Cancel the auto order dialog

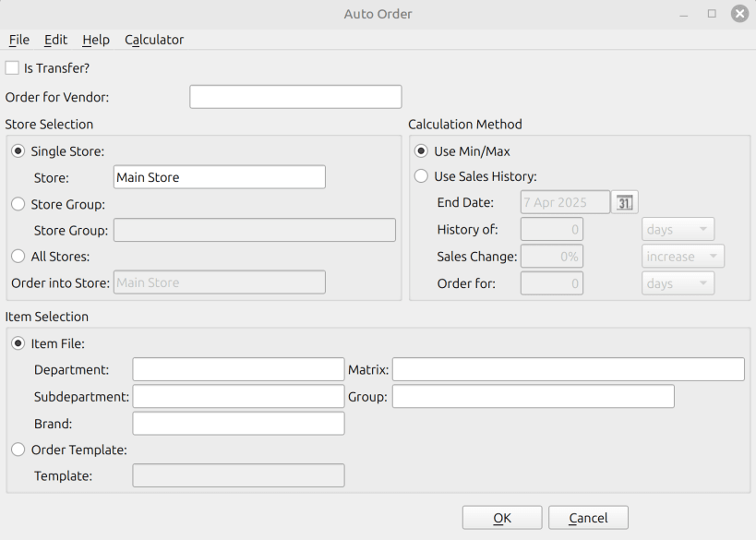pyautogui.click(x=588, y=518)
